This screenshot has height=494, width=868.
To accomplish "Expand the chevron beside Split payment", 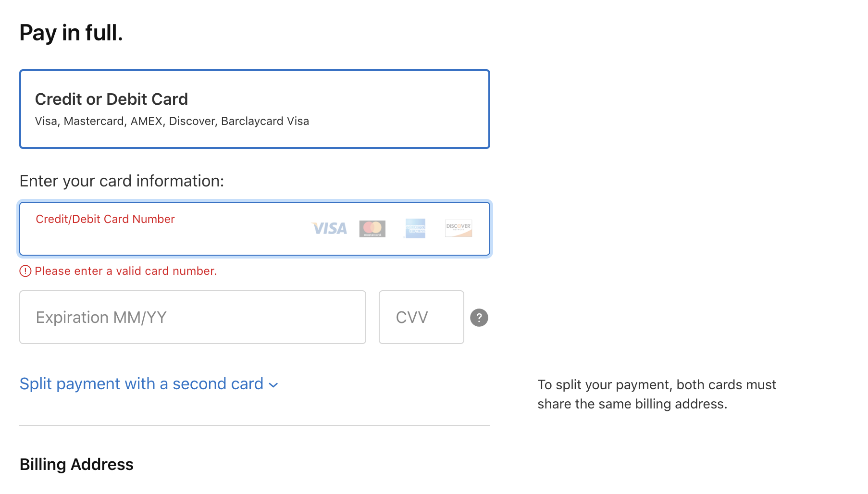I will click(273, 385).
